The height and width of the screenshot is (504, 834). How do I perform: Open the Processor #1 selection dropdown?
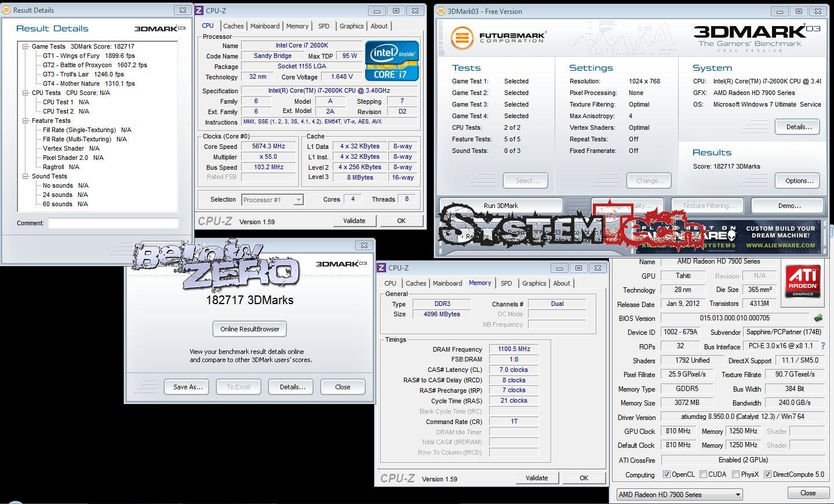coord(298,200)
